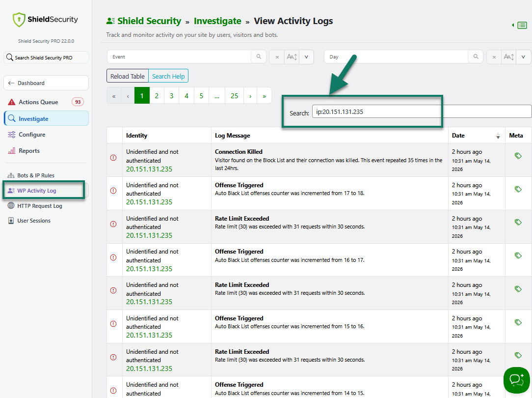
Task: Click IP link in 15 to 16 offense row
Action: pyautogui.click(x=149, y=335)
